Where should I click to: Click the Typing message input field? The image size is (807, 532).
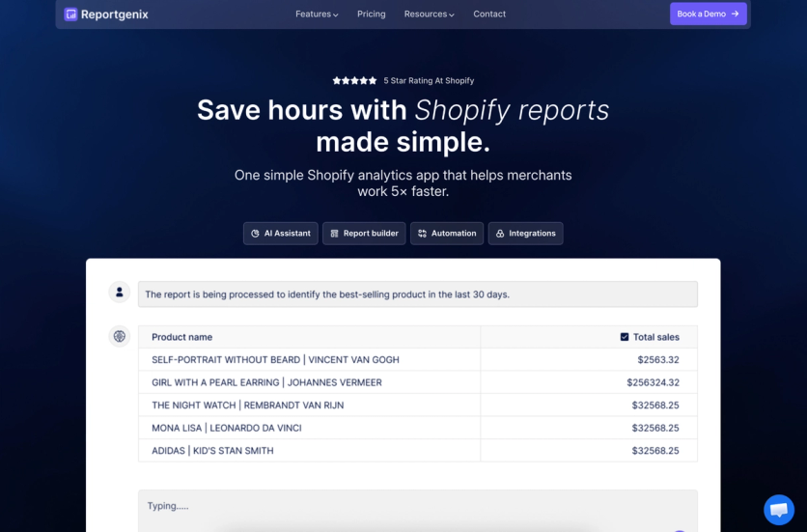click(x=417, y=511)
